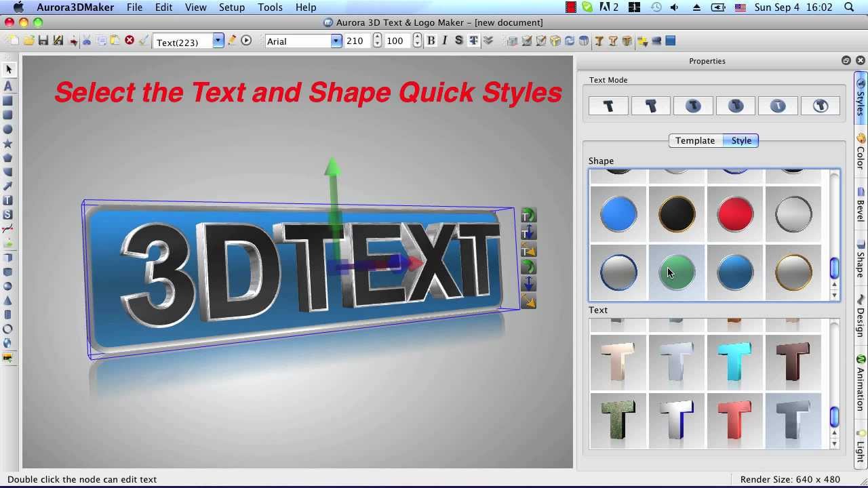Screen dimensions: 868x488
Task: Select the star shape tool in left toolbar
Action: 8,144
